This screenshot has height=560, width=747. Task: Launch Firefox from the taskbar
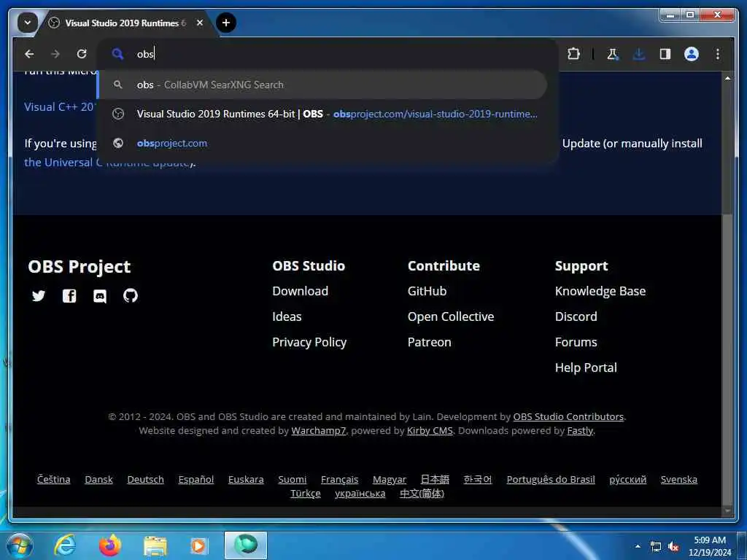(110, 545)
